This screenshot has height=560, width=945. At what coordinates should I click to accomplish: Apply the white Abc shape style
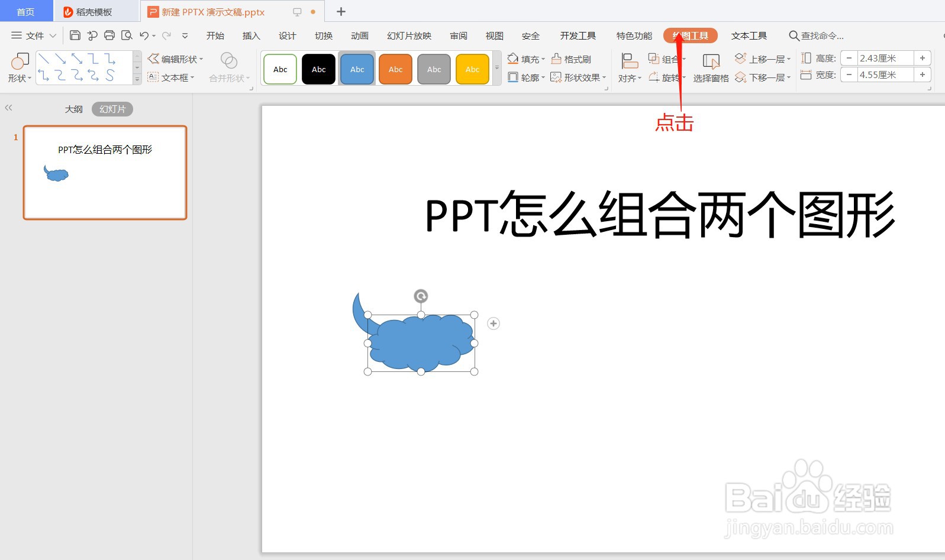pyautogui.click(x=280, y=69)
